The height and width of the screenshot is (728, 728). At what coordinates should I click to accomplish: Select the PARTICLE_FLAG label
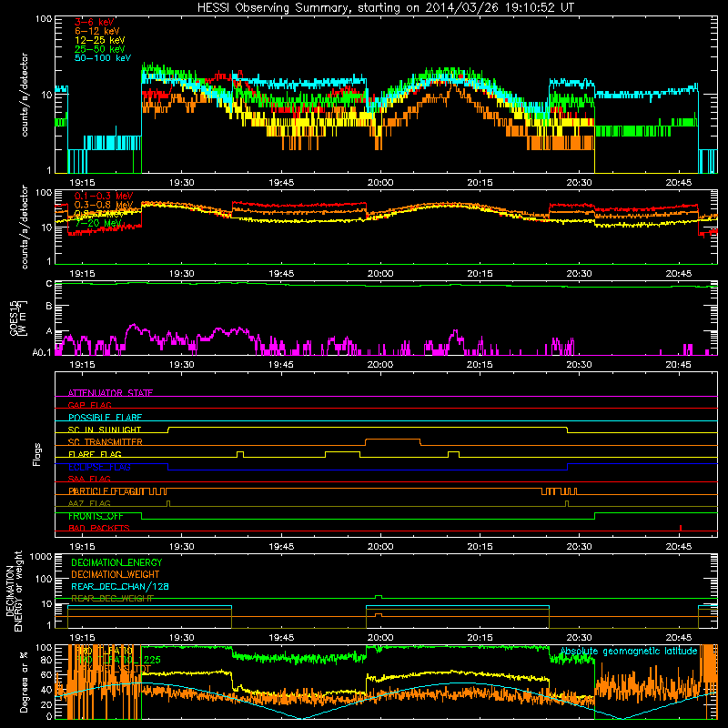(x=103, y=491)
